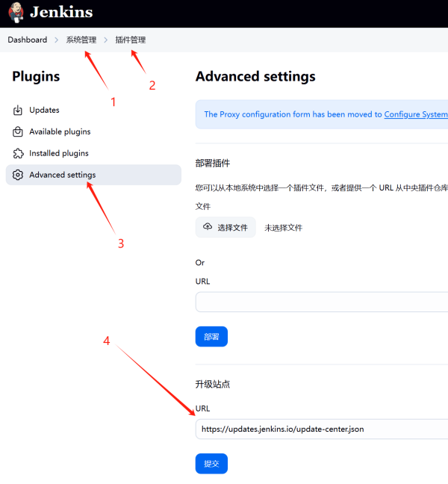Focus the plugin deploy URL input field
The height and width of the screenshot is (484, 448).
tap(322, 302)
